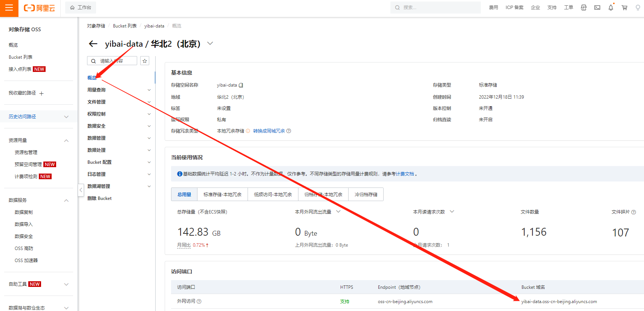Go back with the left arrow
Viewport: 644px width, 311px height.
pyautogui.click(x=93, y=44)
